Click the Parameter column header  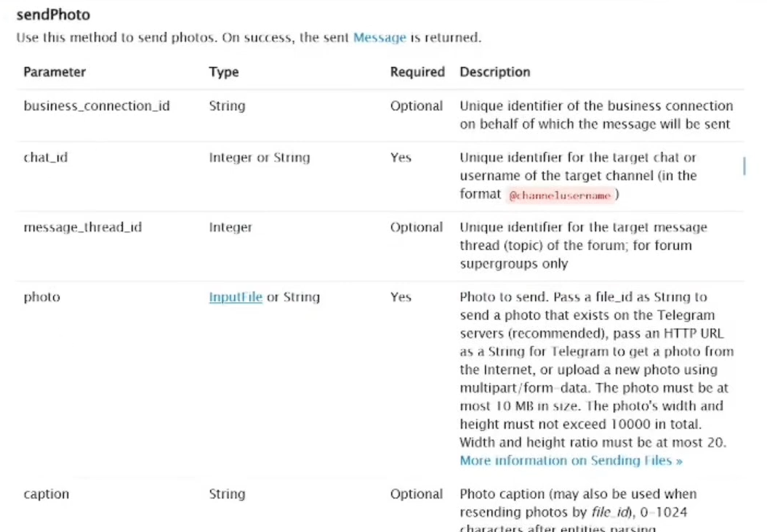pos(55,72)
